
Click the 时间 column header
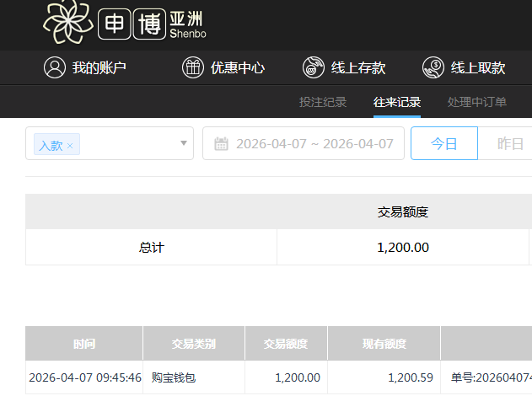point(84,344)
